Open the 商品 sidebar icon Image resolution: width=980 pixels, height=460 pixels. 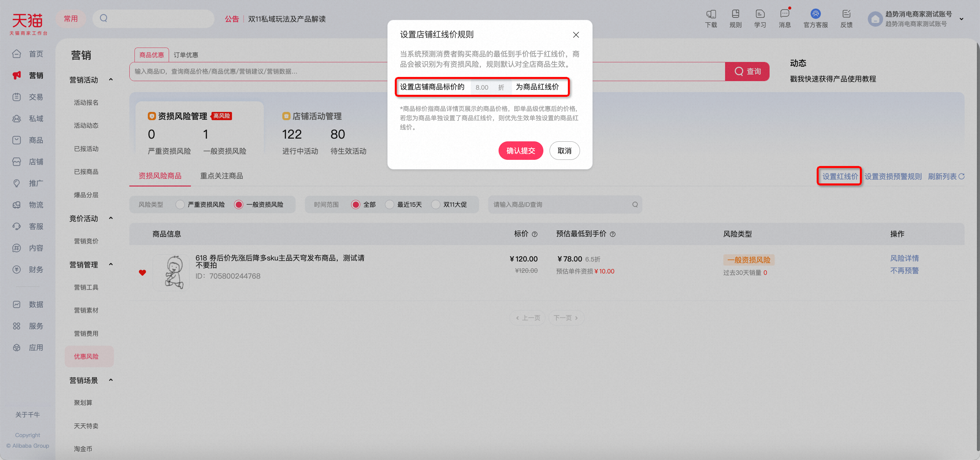coord(16,140)
